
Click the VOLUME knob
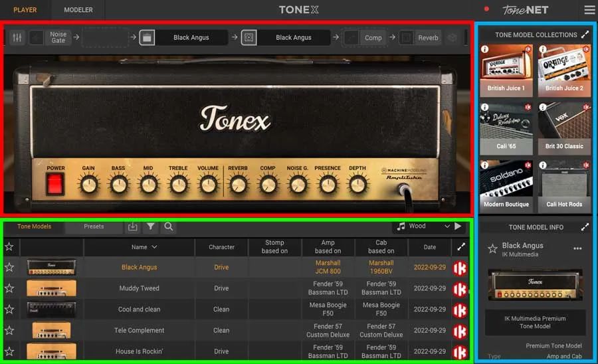coord(208,185)
